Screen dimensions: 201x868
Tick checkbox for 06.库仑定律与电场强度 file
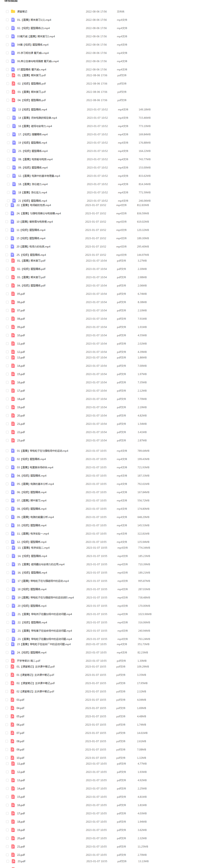pos(7,61)
